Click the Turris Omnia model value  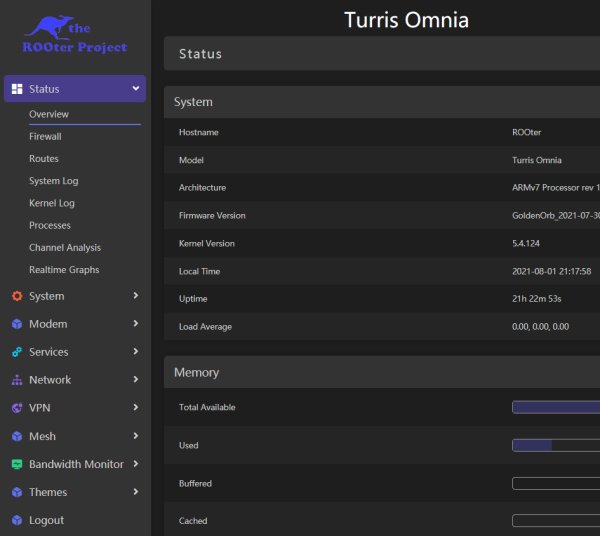click(537, 160)
